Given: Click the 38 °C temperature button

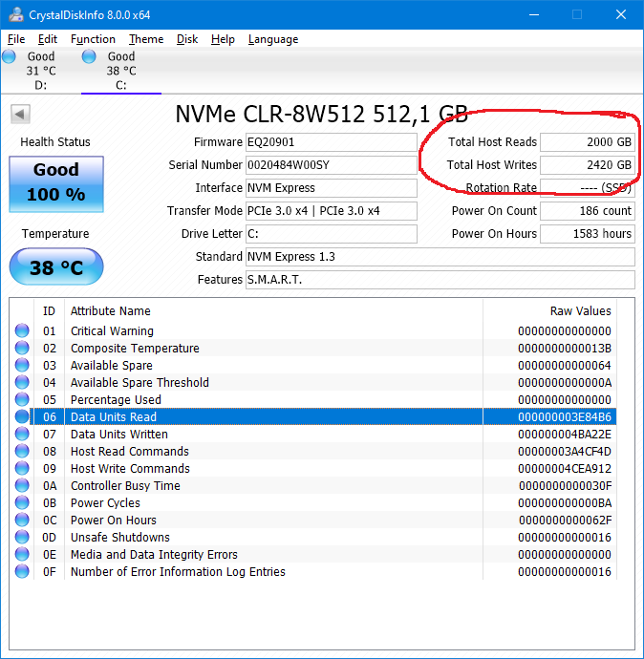Looking at the screenshot, I should (x=55, y=267).
